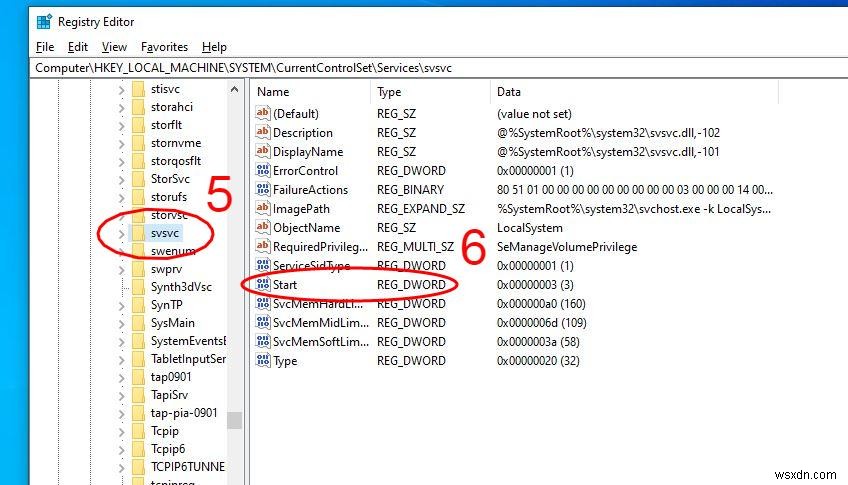The height and width of the screenshot is (485, 848).
Task: Click the binary icon beside FailureActions
Action: 263,189
